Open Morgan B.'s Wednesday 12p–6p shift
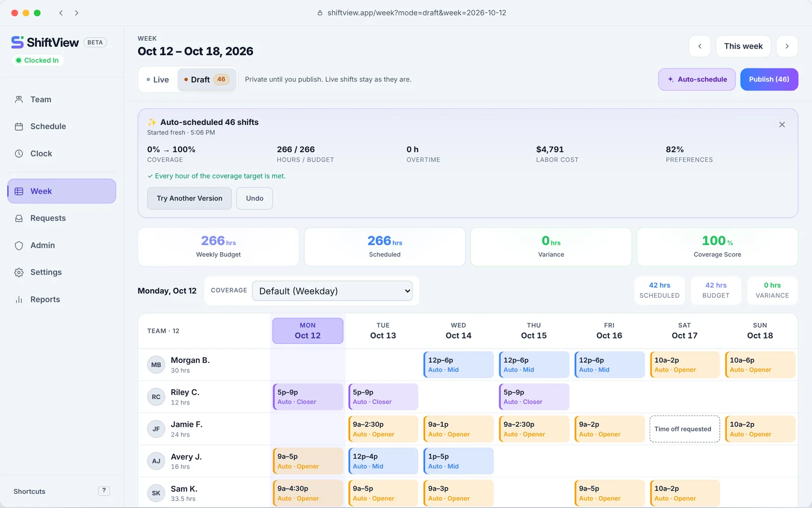The image size is (812, 508). click(x=459, y=365)
